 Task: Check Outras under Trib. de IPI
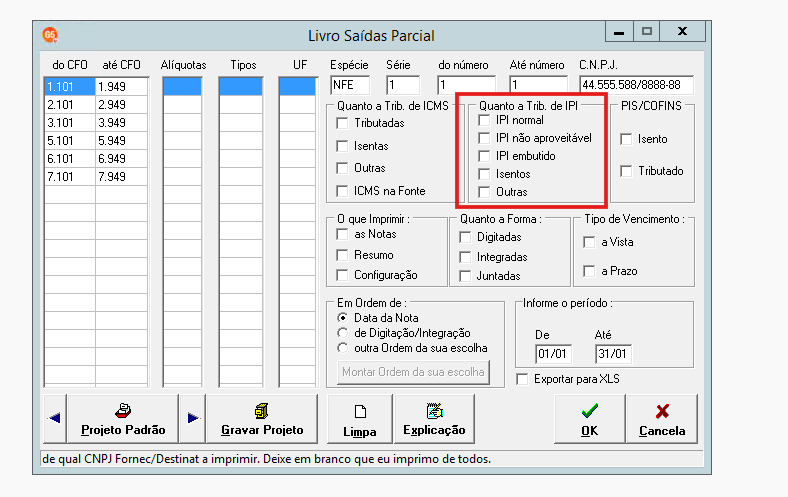pos(484,192)
